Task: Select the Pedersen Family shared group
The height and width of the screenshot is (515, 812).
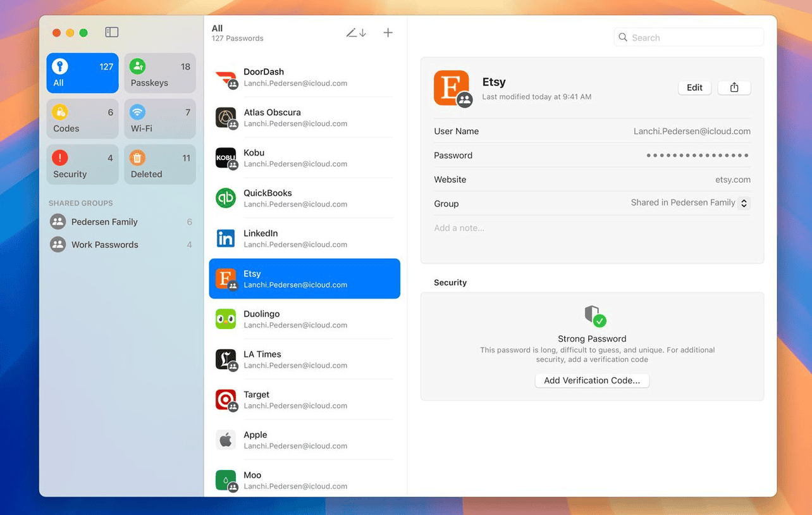Action: [121, 222]
